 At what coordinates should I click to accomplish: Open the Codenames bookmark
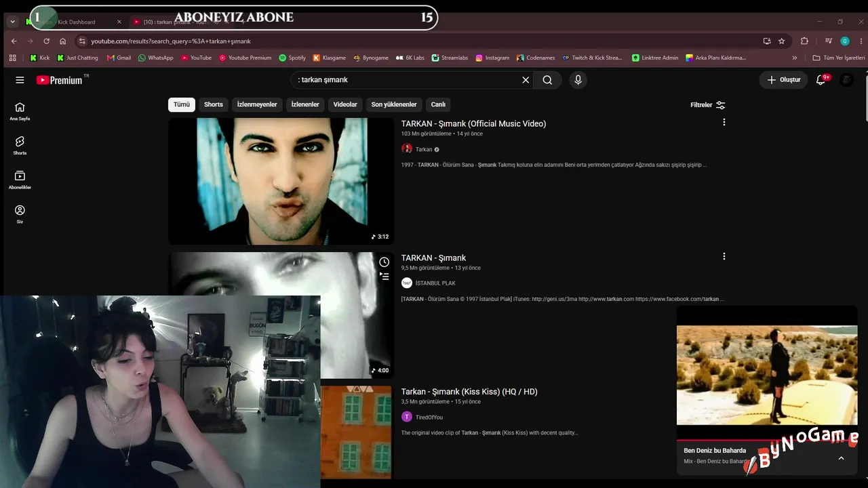(536, 58)
